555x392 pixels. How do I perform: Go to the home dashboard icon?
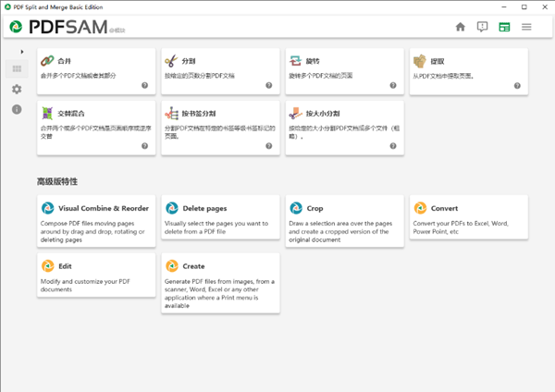pos(460,27)
